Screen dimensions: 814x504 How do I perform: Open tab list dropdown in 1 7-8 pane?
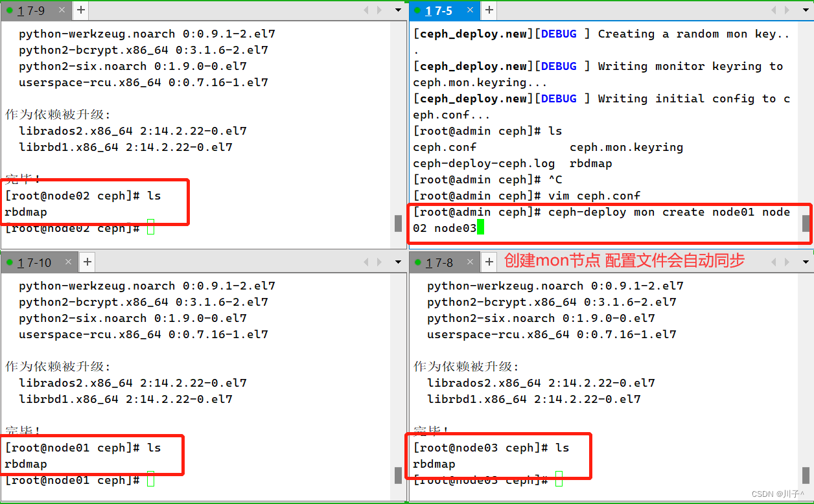(x=806, y=262)
